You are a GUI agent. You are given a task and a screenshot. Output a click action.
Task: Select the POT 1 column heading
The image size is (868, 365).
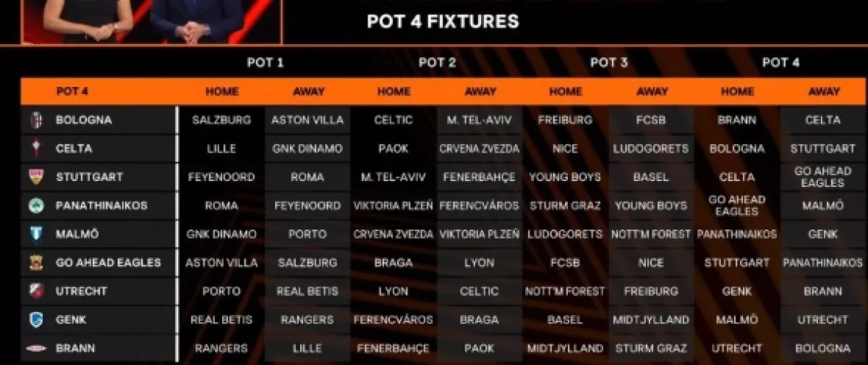click(265, 63)
